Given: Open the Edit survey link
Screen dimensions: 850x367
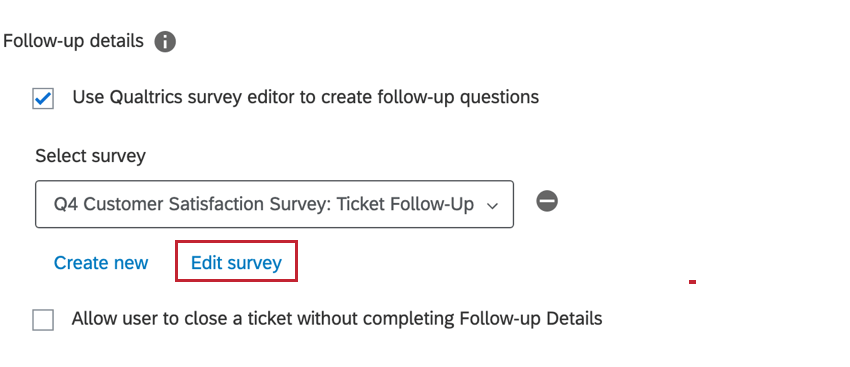Looking at the screenshot, I should coord(236,263).
